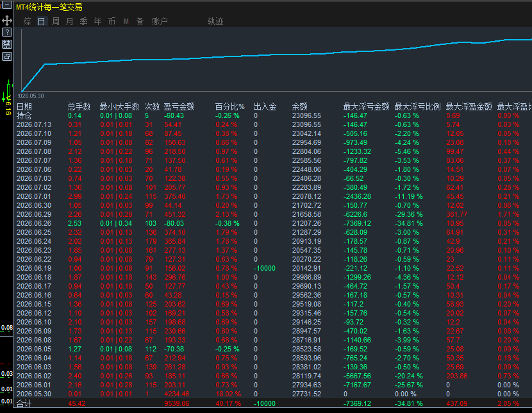The image size is (532, 413).
Task: Click the 日期 column header
Action: (24, 106)
